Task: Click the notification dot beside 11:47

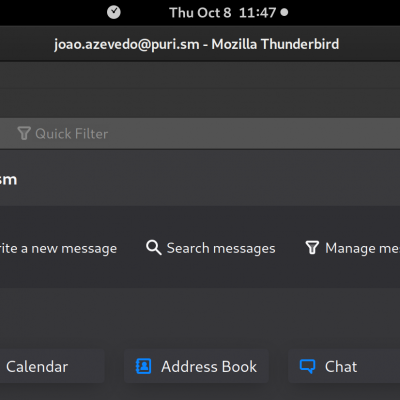Action: 284,13
